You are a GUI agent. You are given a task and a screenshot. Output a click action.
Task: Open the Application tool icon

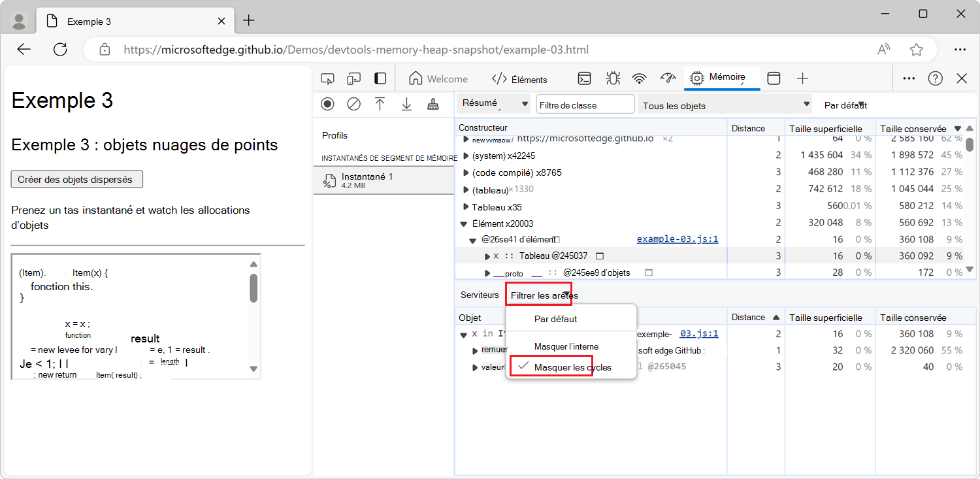point(774,79)
